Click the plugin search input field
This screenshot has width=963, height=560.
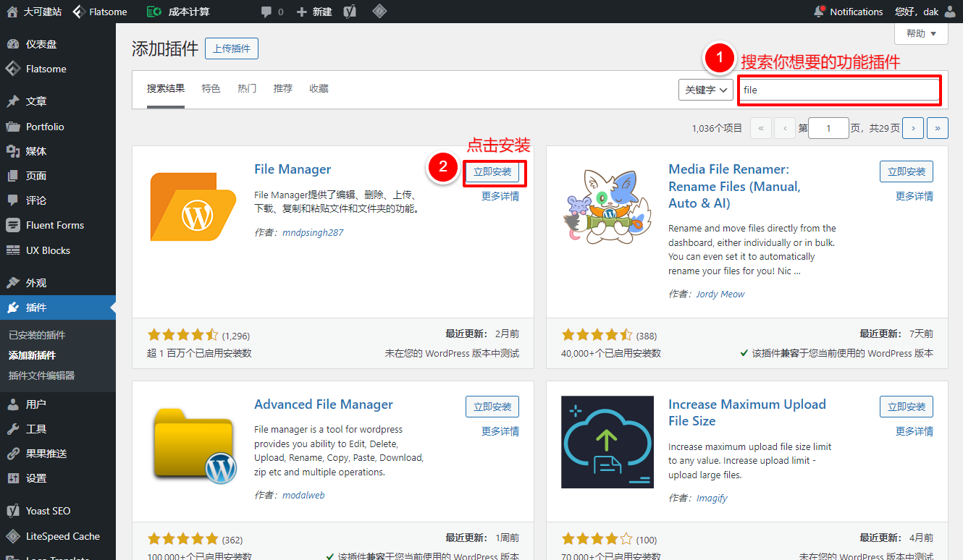click(x=838, y=90)
